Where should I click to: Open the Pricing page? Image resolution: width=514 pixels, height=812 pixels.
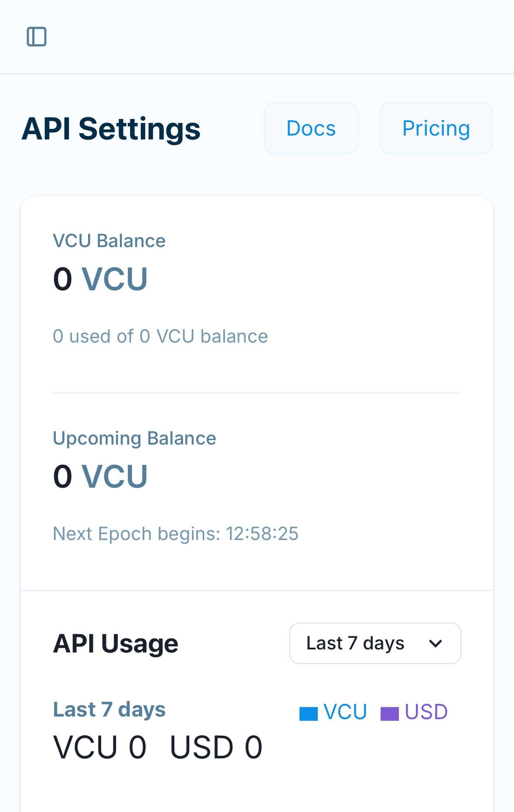click(x=436, y=128)
